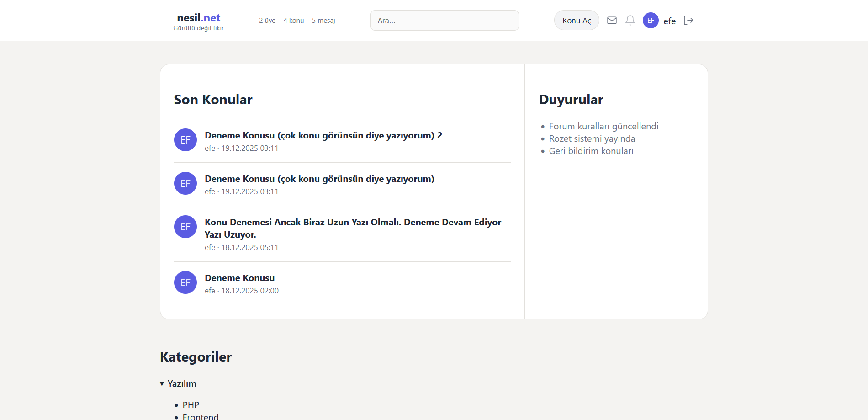The image size is (868, 420).
Task: Click the logout icon in header
Action: pyautogui.click(x=688, y=20)
